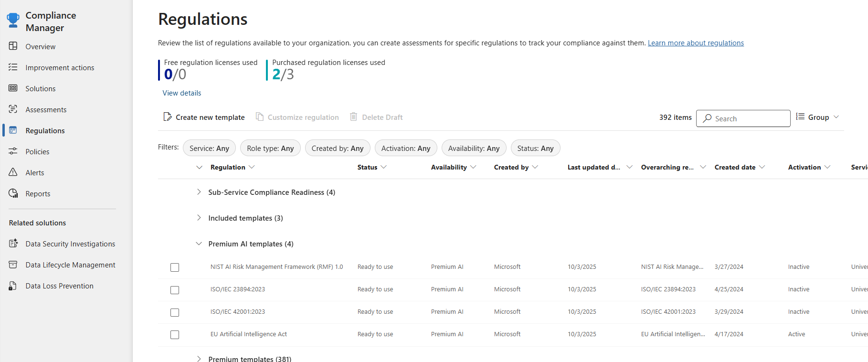Open Learn more about regulations link
The height and width of the screenshot is (362, 868).
tap(696, 43)
